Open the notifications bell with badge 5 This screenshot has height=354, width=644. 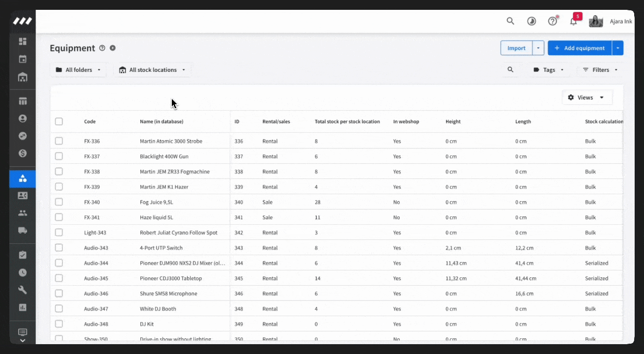[x=574, y=21]
